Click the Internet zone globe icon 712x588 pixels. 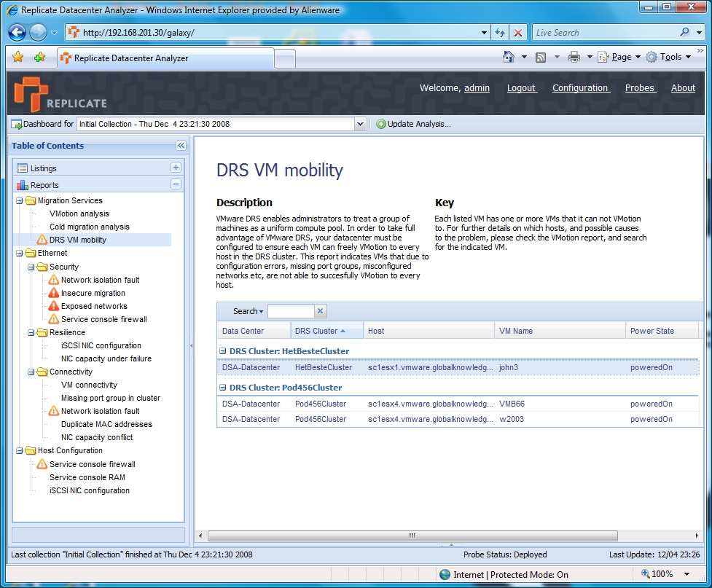445,574
